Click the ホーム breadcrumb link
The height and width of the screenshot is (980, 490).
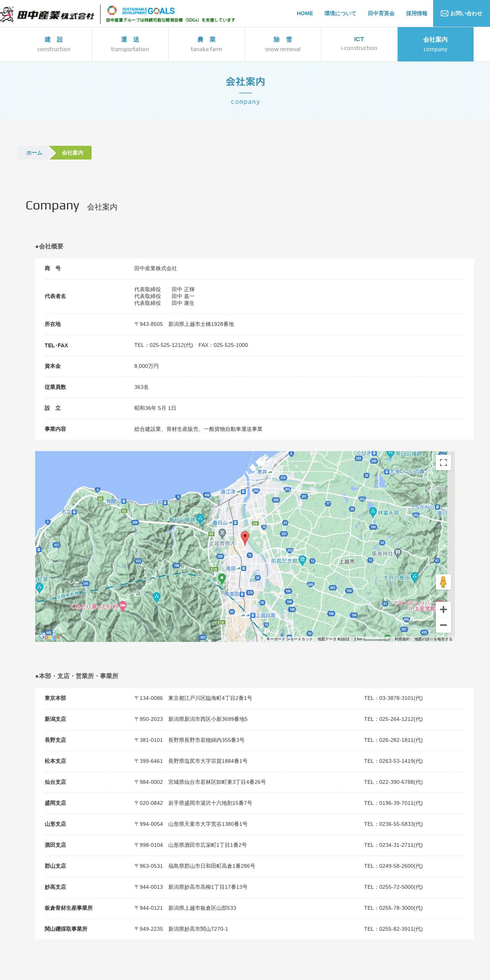point(34,153)
